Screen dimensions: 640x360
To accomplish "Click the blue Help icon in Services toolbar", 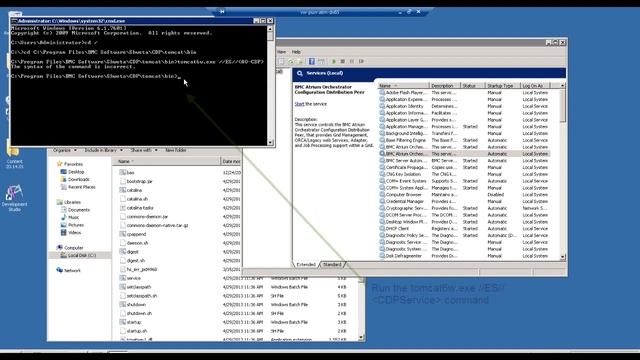I will point(312,62).
